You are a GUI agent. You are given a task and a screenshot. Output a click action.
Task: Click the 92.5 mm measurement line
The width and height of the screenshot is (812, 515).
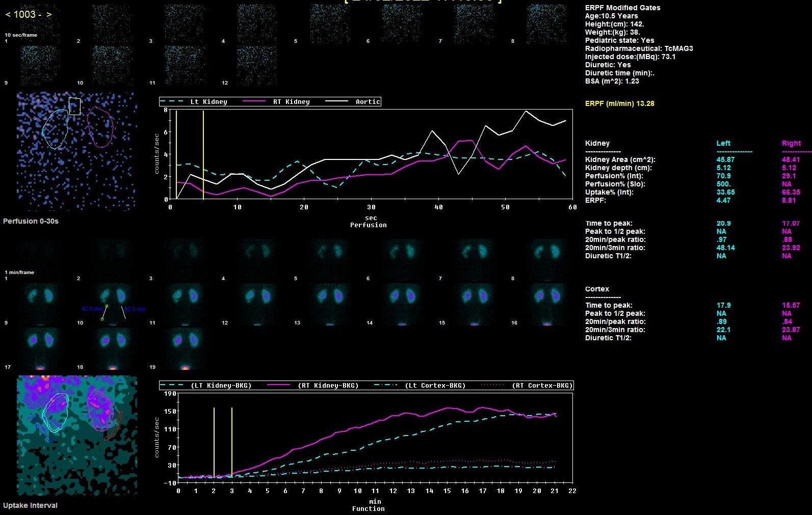coord(123,312)
